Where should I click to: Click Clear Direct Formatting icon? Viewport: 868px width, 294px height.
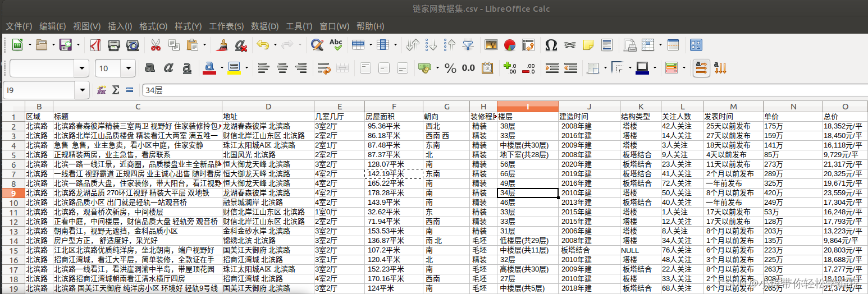tap(240, 45)
